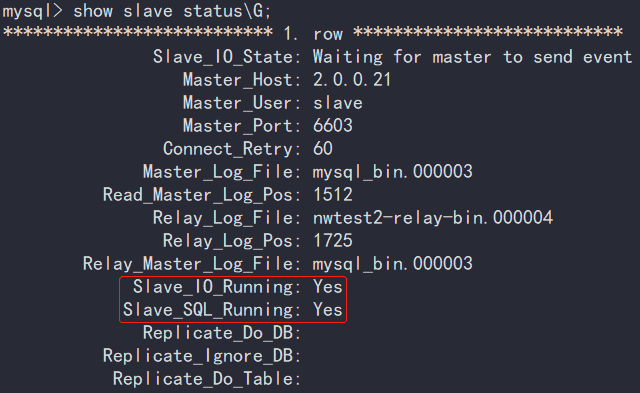Image resolution: width=640 pixels, height=393 pixels.
Task: Click the 'Master_Log_File:' label
Action: click(222, 172)
